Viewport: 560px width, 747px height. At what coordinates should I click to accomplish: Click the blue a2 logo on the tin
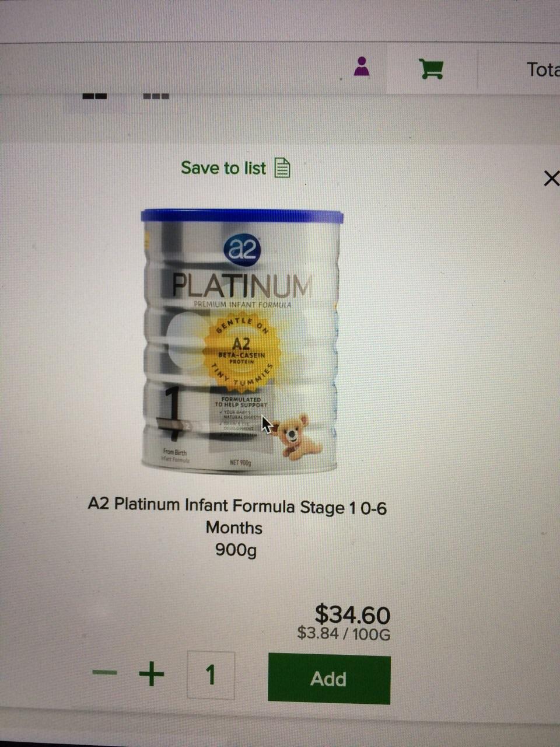[242, 249]
